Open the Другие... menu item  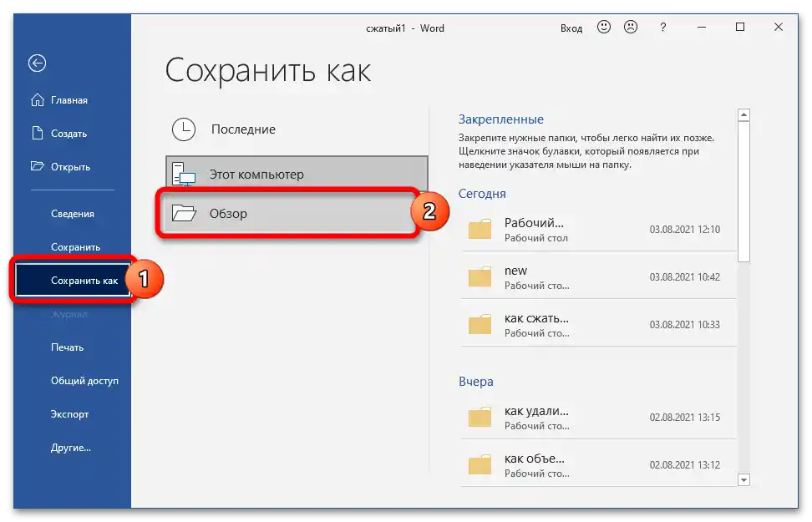point(70,448)
